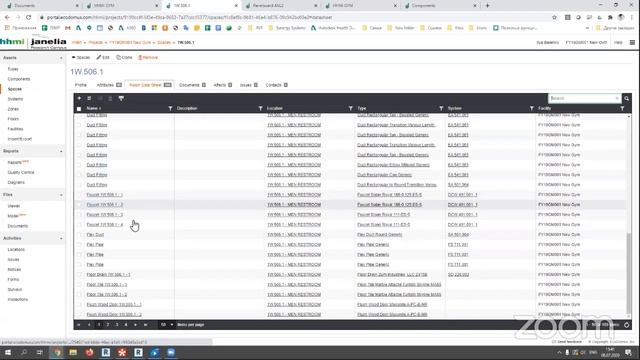Open the Floor Drain 1W.506.1 - 1 link
Viewport: 640px width, 360px height.
tap(109, 275)
